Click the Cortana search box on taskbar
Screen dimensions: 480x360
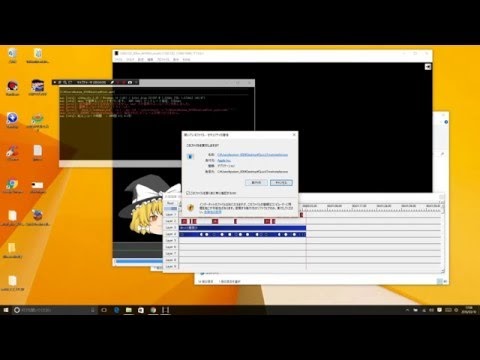[55, 310]
